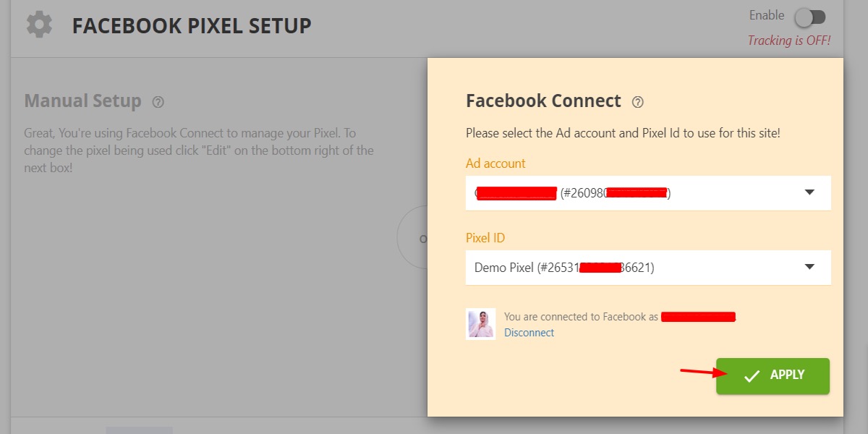
Task: Open the Demo Pixel selection box
Action: pyautogui.click(x=637, y=268)
